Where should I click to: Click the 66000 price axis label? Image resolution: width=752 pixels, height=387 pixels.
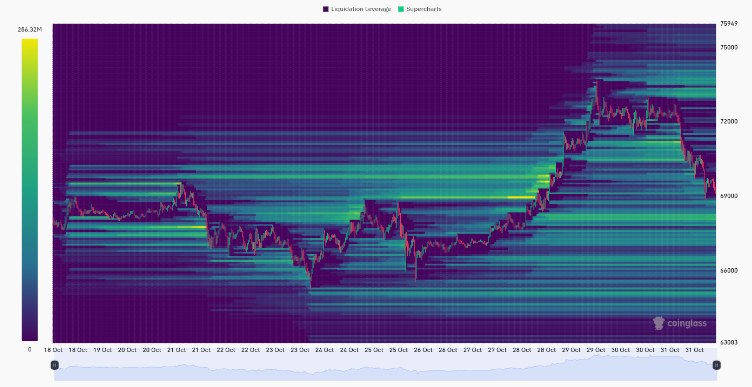pos(728,270)
